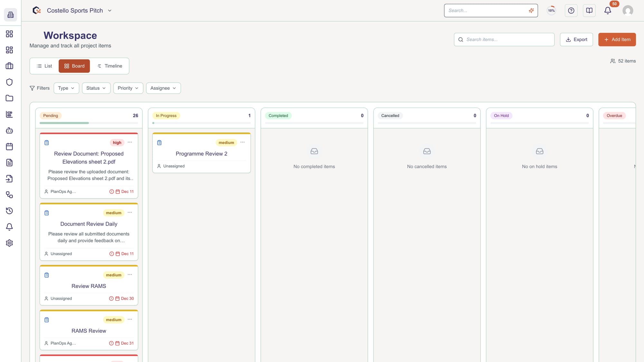Click the Add Item button

[x=617, y=40]
